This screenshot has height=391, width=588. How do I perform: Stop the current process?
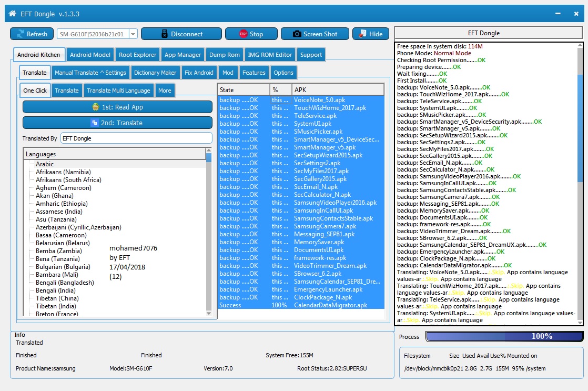point(251,34)
